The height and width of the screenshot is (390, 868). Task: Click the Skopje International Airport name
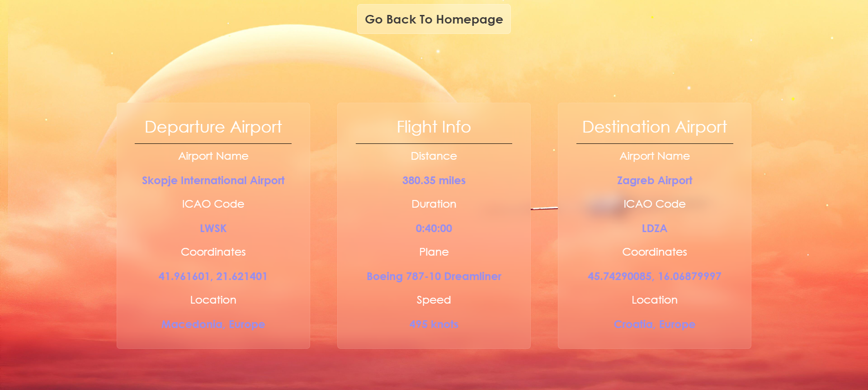(x=213, y=181)
